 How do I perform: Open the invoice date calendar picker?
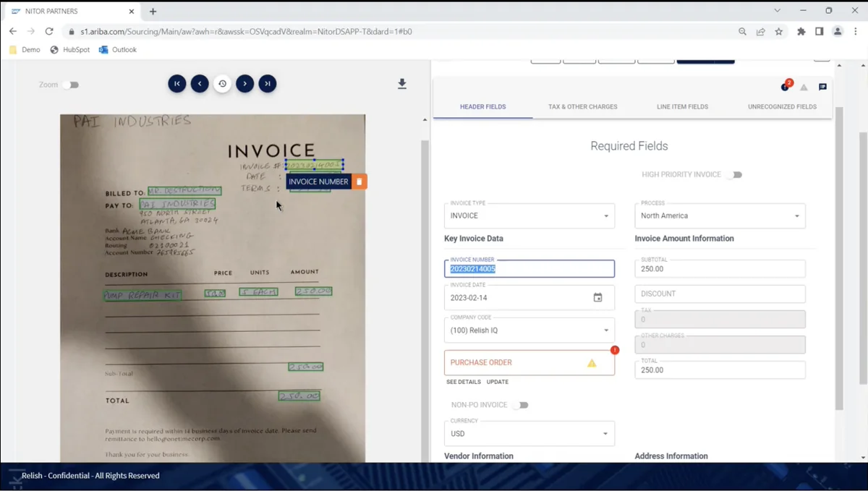(597, 297)
